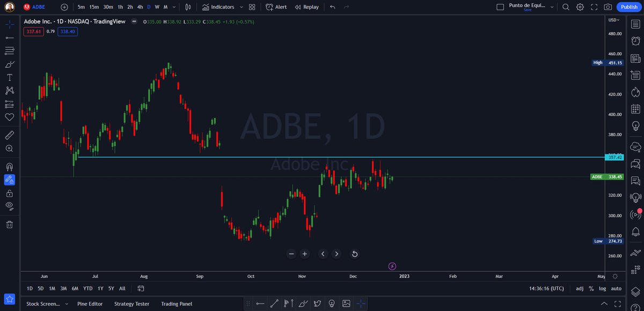Open the Indicators dialog

tap(218, 7)
